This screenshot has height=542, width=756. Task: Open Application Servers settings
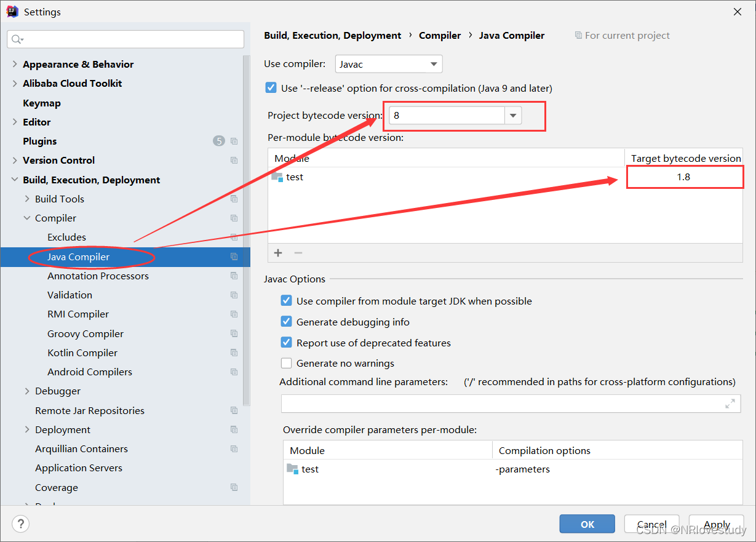coord(79,468)
